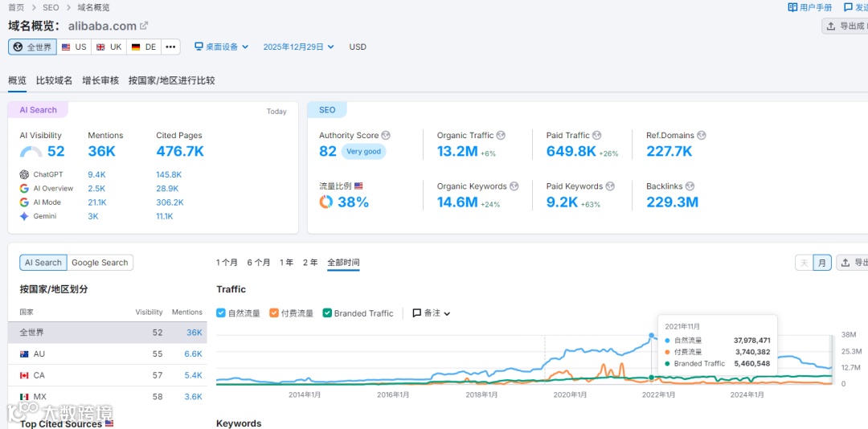Select 6个月 time range

259,263
